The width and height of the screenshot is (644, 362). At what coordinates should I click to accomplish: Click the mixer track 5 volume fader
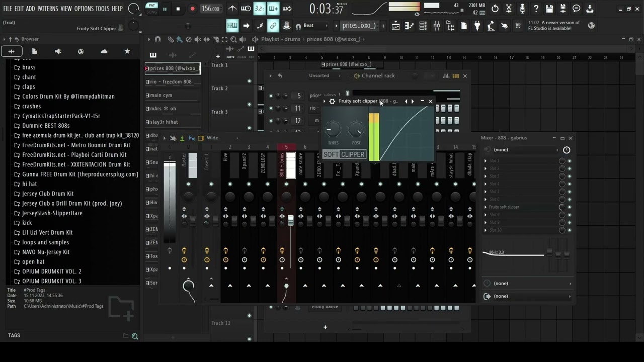pos(290,220)
